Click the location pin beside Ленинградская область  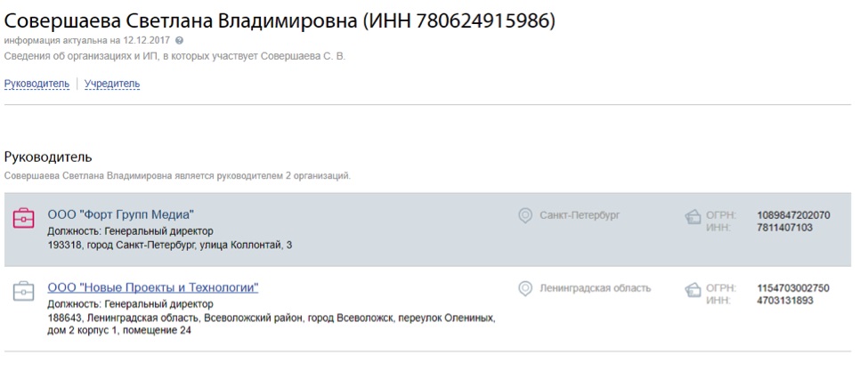click(525, 288)
